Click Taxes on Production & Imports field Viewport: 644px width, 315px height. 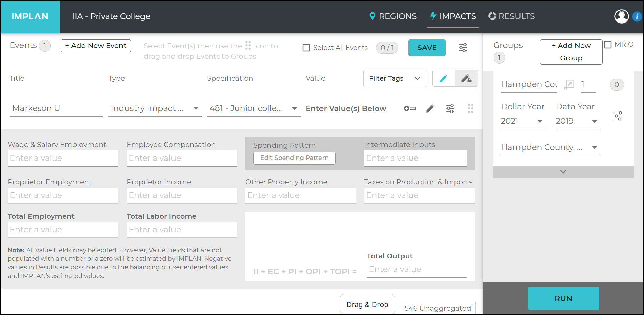coord(419,195)
